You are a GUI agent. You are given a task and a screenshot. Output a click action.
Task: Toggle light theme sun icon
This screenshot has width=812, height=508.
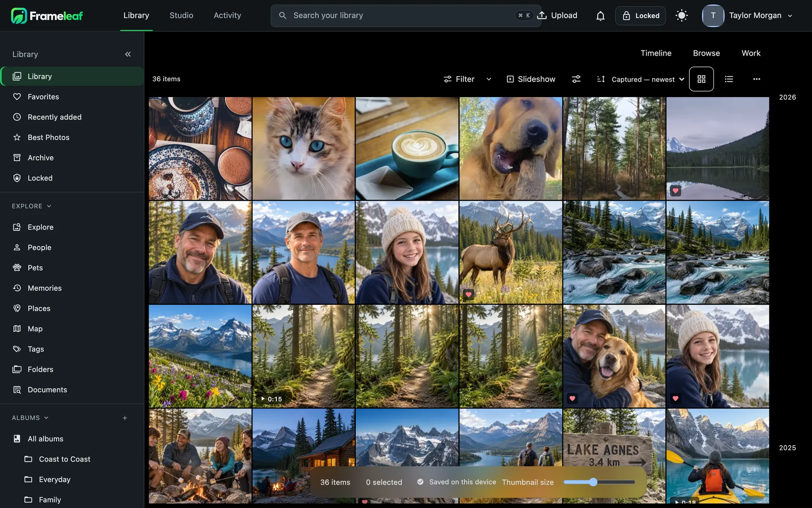[x=682, y=16]
